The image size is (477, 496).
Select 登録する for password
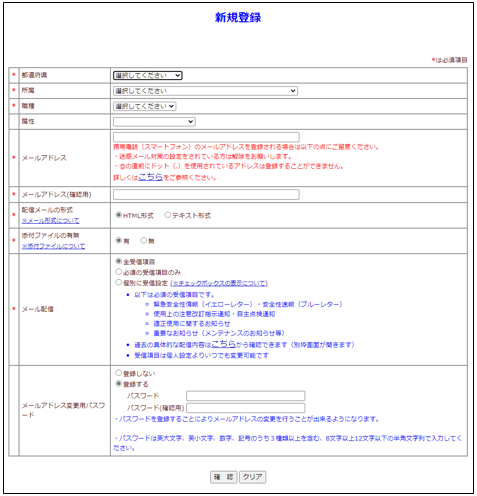(x=118, y=384)
